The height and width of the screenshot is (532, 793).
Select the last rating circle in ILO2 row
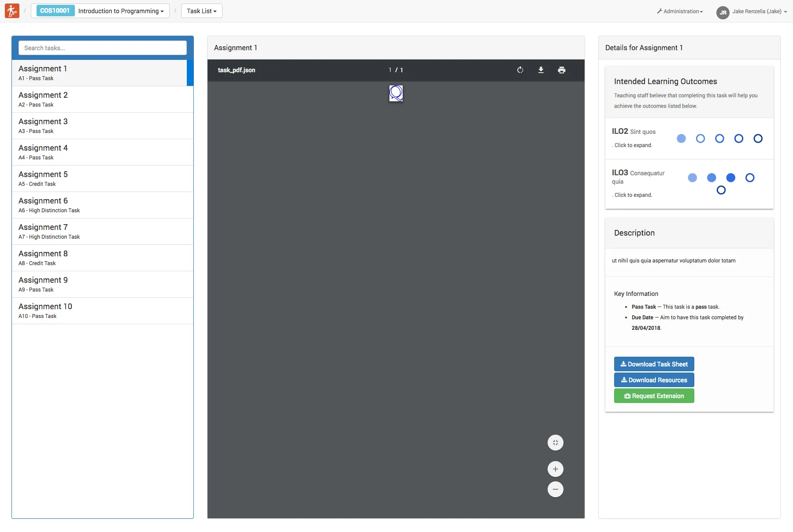(758, 139)
